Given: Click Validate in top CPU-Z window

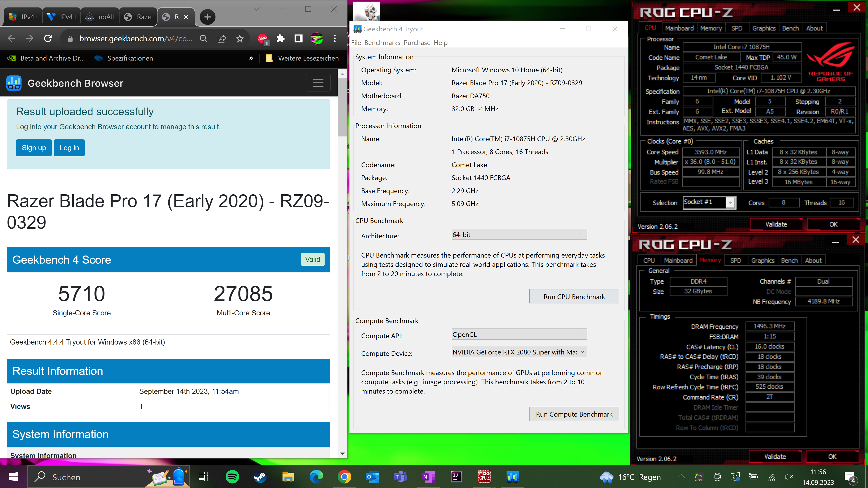Looking at the screenshot, I should 776,225.
